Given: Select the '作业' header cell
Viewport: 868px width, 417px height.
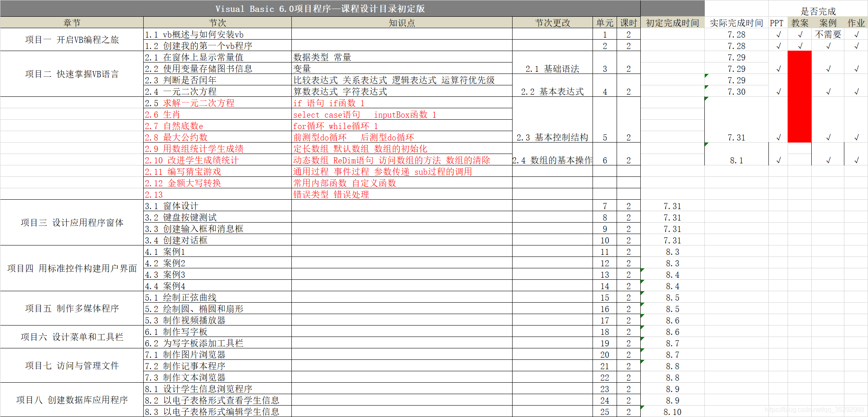Looking at the screenshot, I should point(856,23).
